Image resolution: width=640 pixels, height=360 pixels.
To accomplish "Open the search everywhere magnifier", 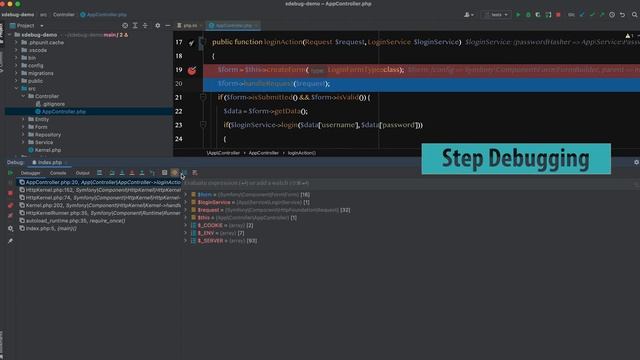I will (635, 15).
